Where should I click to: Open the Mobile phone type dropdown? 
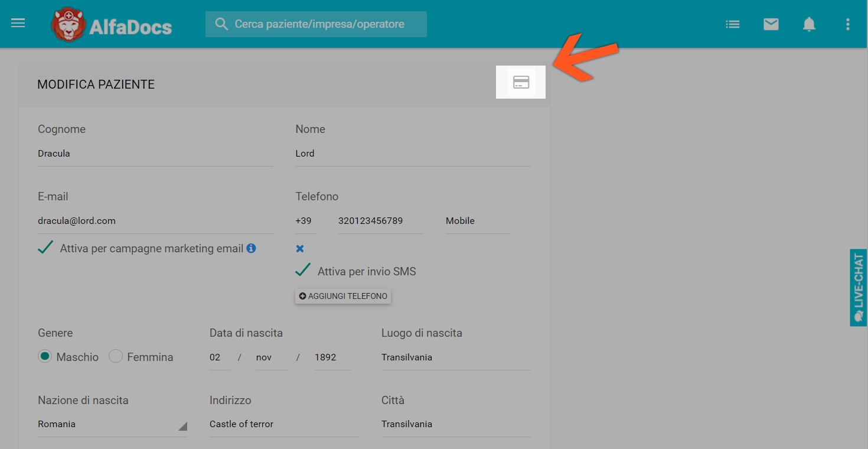click(477, 221)
